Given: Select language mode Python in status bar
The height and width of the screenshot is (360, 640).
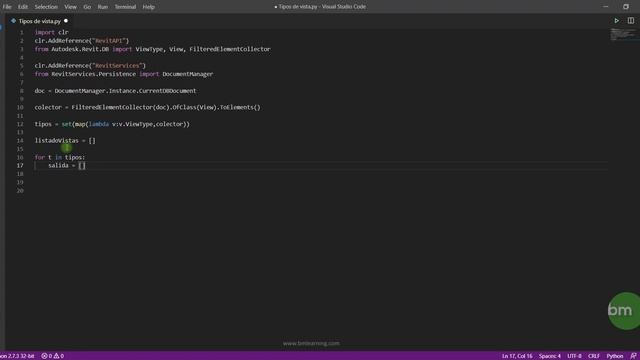Looking at the screenshot, I should click(x=614, y=356).
